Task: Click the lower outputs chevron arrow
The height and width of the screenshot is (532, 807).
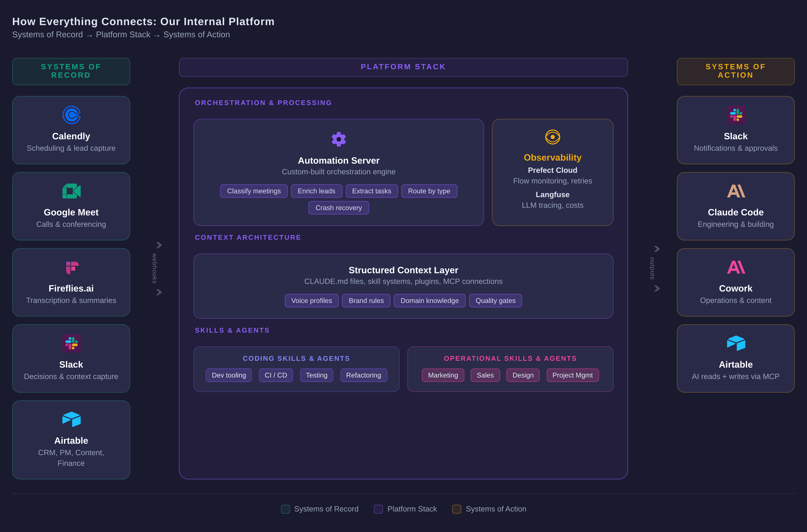Action: coord(657,288)
